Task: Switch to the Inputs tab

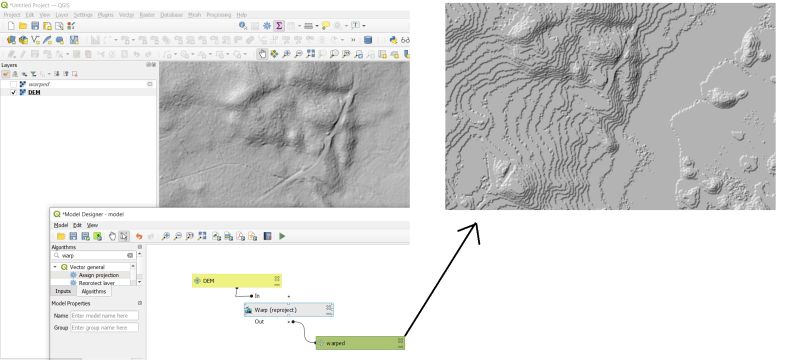Action: [63, 291]
